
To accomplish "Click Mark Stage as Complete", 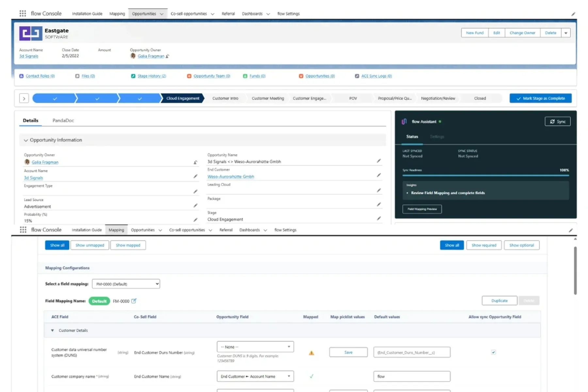I will pyautogui.click(x=540, y=98).
